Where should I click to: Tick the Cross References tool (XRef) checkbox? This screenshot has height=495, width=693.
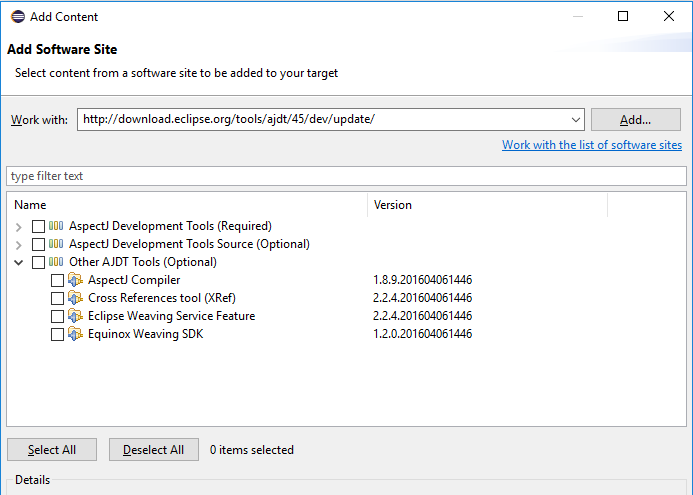pyautogui.click(x=57, y=298)
